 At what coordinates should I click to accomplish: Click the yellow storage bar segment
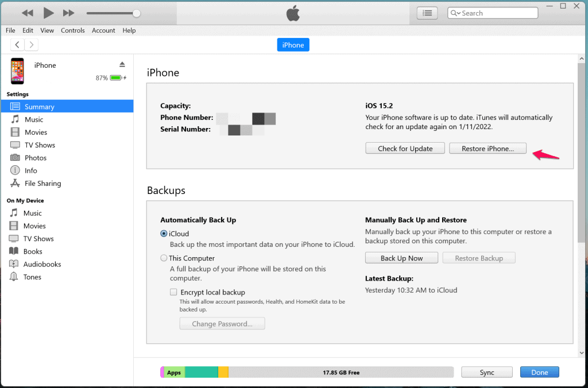point(223,373)
